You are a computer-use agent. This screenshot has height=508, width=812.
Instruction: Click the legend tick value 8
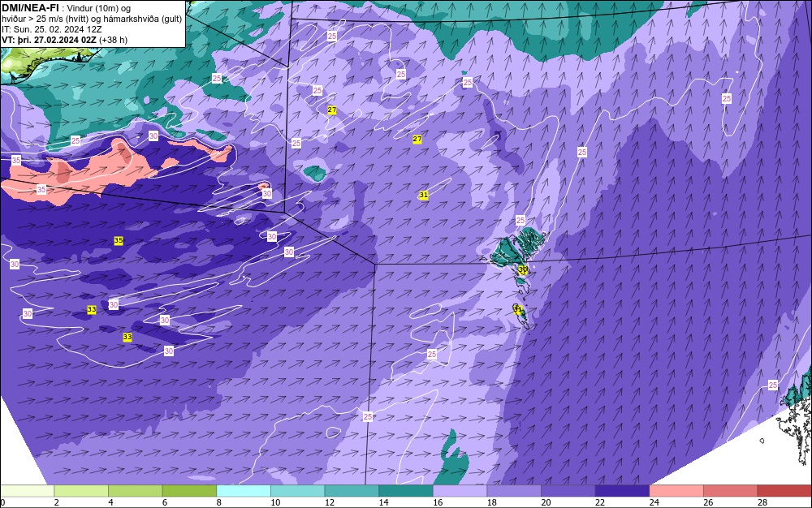[218, 502]
